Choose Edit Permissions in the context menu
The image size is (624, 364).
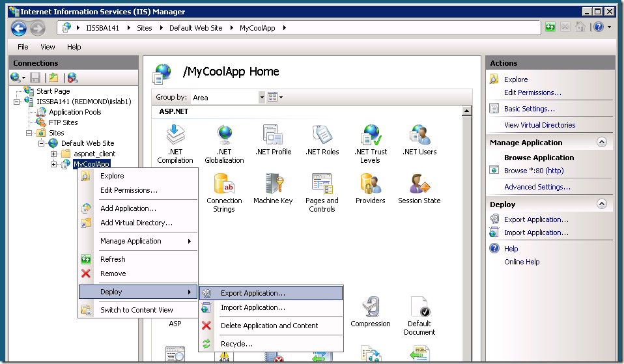pyautogui.click(x=138, y=190)
